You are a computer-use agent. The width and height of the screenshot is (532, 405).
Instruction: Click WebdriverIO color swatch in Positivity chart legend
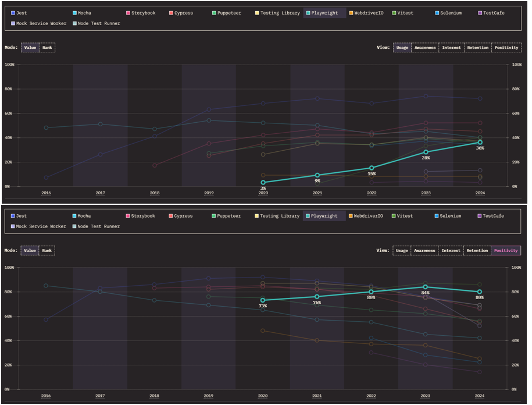351,216
